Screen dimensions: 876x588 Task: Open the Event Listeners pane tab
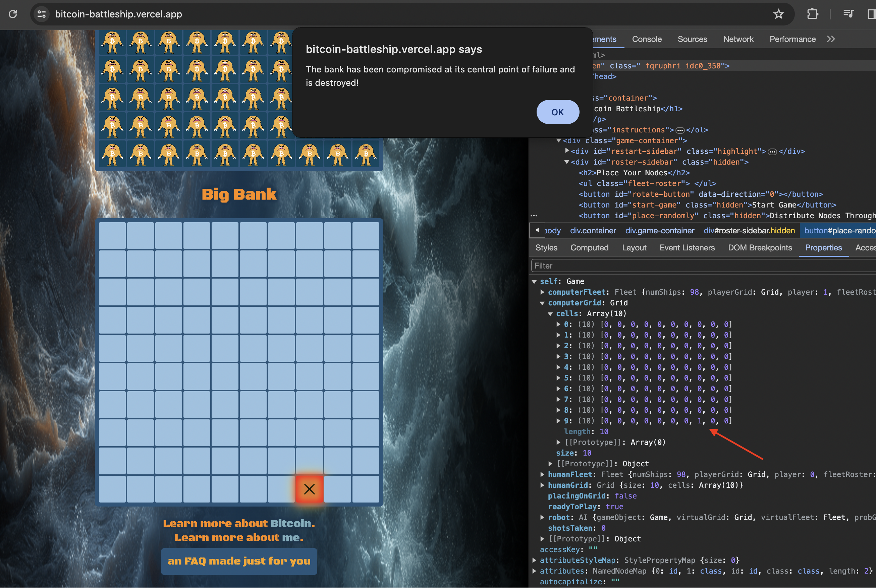(687, 247)
